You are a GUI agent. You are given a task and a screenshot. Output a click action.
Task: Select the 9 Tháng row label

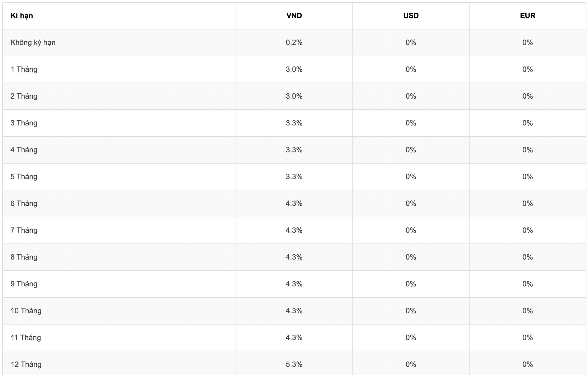tap(24, 284)
